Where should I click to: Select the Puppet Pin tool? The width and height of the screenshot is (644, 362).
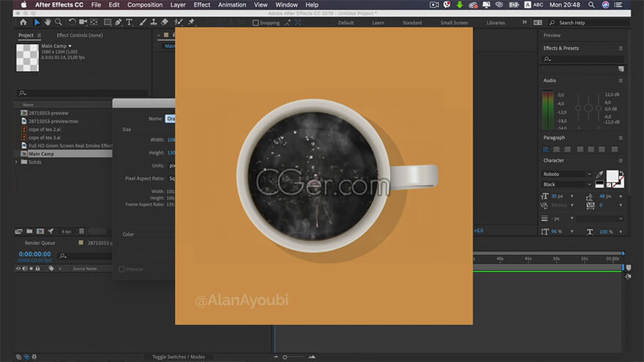click(x=191, y=22)
